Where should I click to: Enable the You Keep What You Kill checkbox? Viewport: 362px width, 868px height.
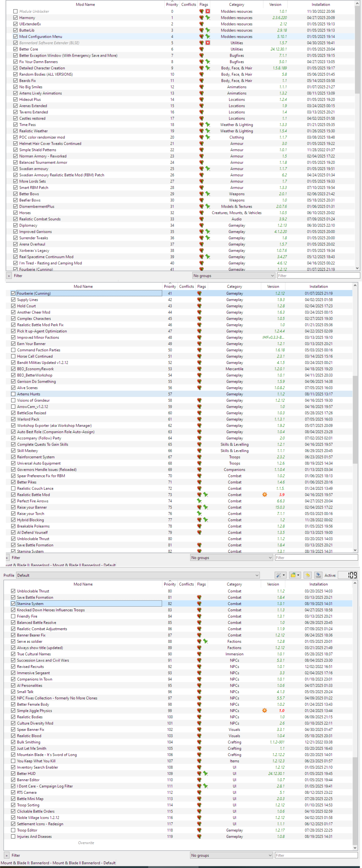click(x=13, y=761)
